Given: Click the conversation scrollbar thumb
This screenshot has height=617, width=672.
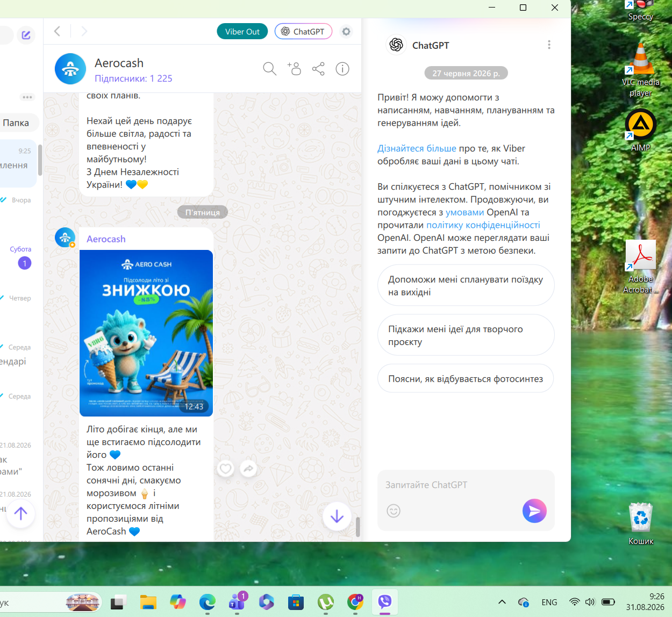Looking at the screenshot, I should click(x=358, y=527).
